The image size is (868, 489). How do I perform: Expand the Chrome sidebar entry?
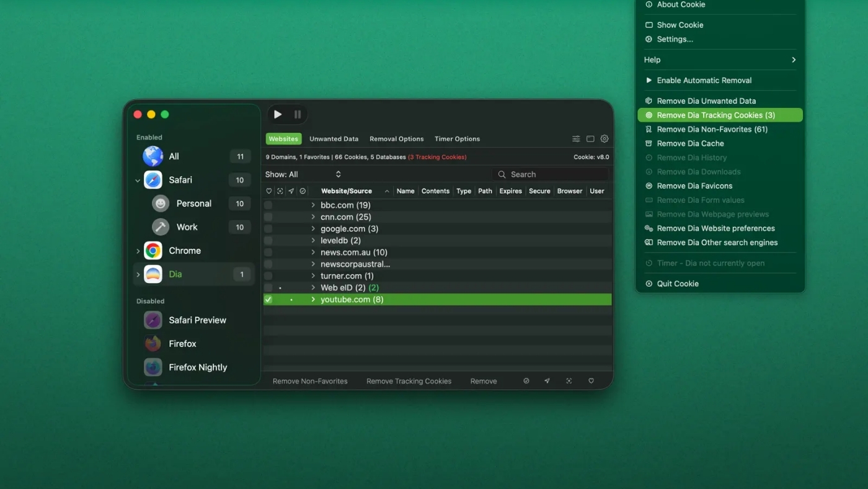(138, 251)
